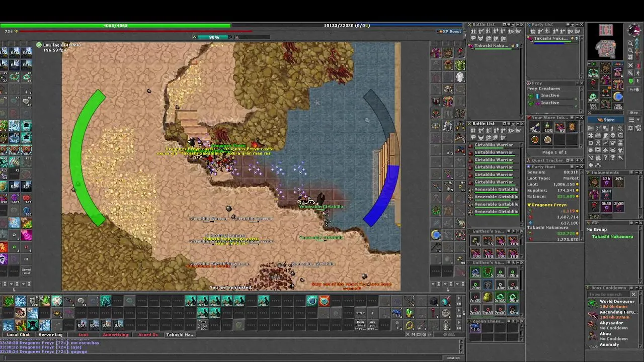Click the minimap compass rose

(634, 30)
